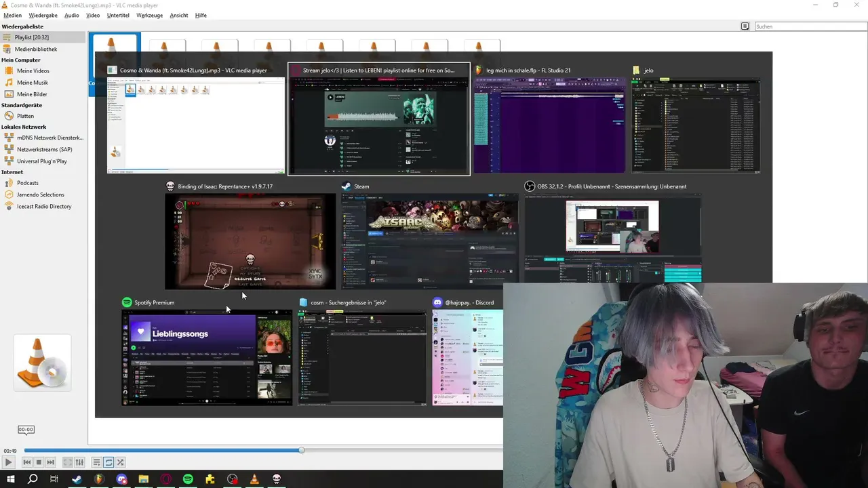Switch to the 'Stream jelo' browser window thumbnail
The height and width of the screenshot is (488, 868).
pyautogui.click(x=379, y=119)
